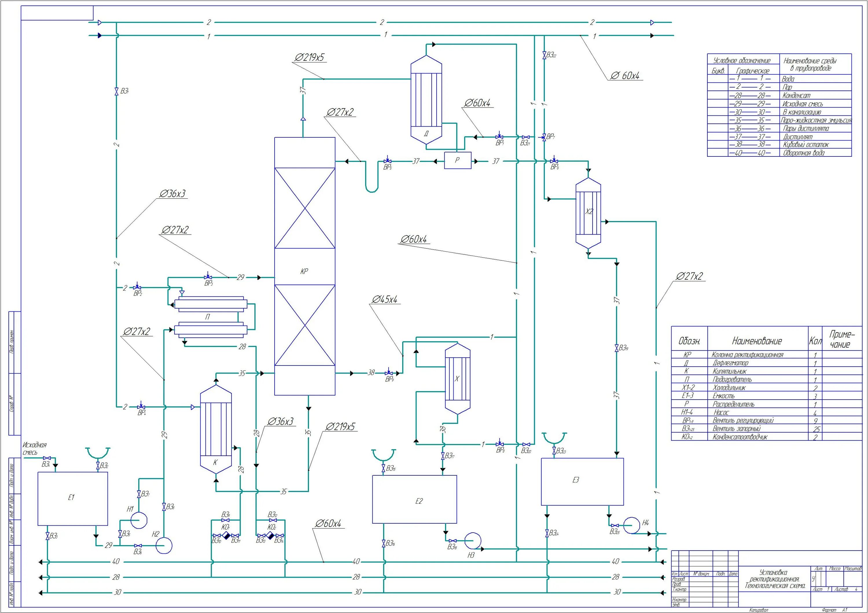Click 'Пар' row in the legend table

tap(779, 87)
